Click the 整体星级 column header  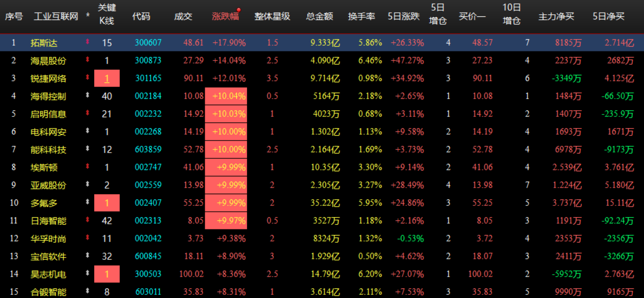pyautogui.click(x=272, y=16)
